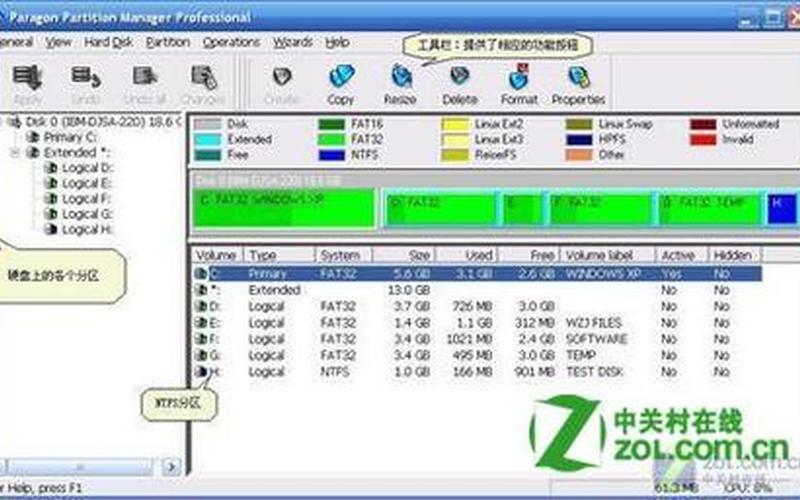Open the Wizards menu
This screenshot has height=500, width=800.
click(292, 42)
